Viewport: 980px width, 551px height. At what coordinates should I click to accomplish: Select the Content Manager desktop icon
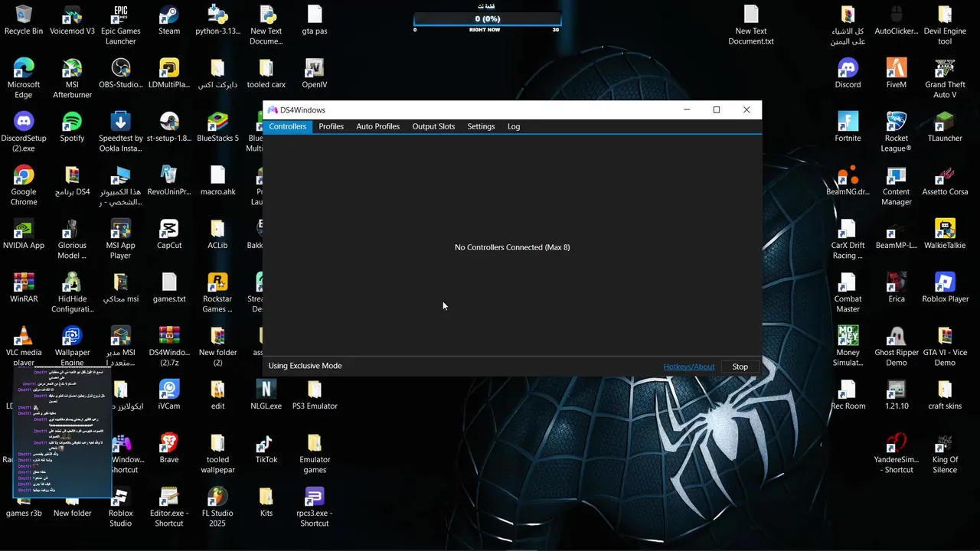897,186
